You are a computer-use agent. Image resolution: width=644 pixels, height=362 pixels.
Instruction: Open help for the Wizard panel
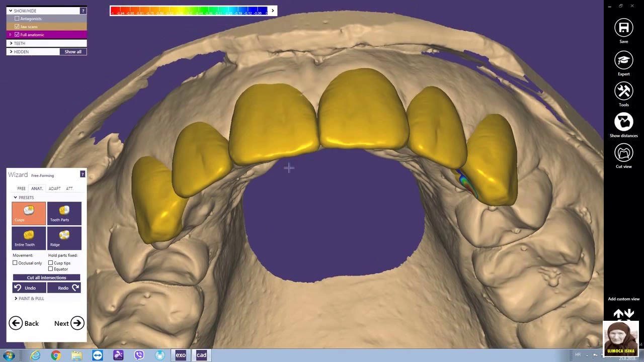click(x=83, y=174)
